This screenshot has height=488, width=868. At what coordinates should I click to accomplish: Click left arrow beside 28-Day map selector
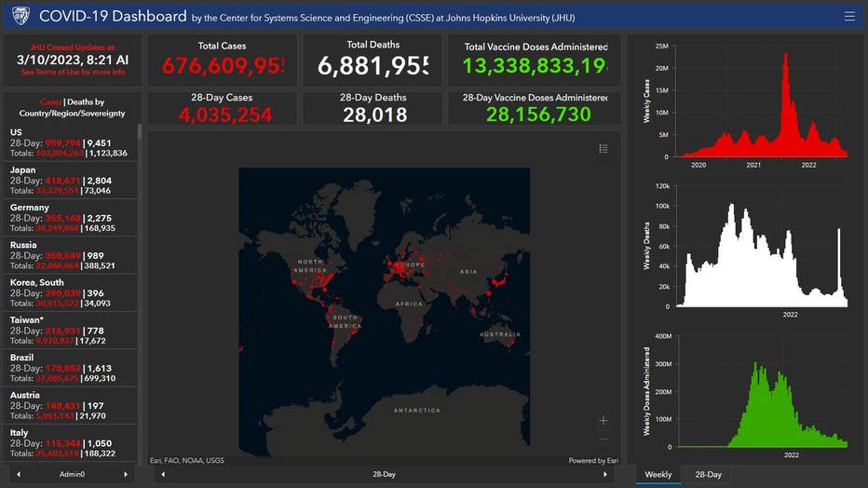click(163, 475)
